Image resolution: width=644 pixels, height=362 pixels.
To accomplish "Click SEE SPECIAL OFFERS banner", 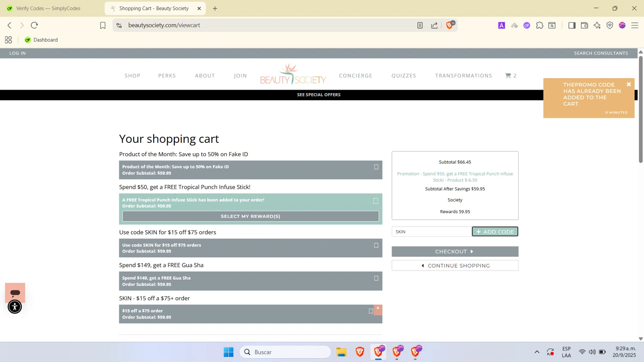I will pos(319,95).
